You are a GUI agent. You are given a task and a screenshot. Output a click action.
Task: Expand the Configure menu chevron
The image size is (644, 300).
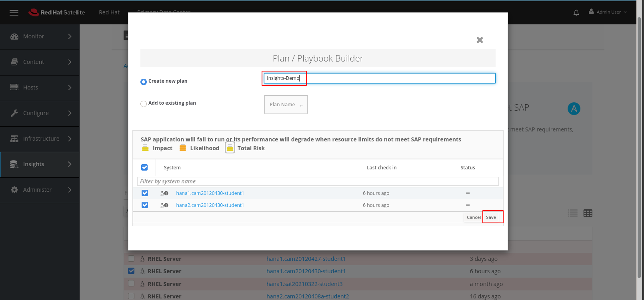(x=70, y=113)
